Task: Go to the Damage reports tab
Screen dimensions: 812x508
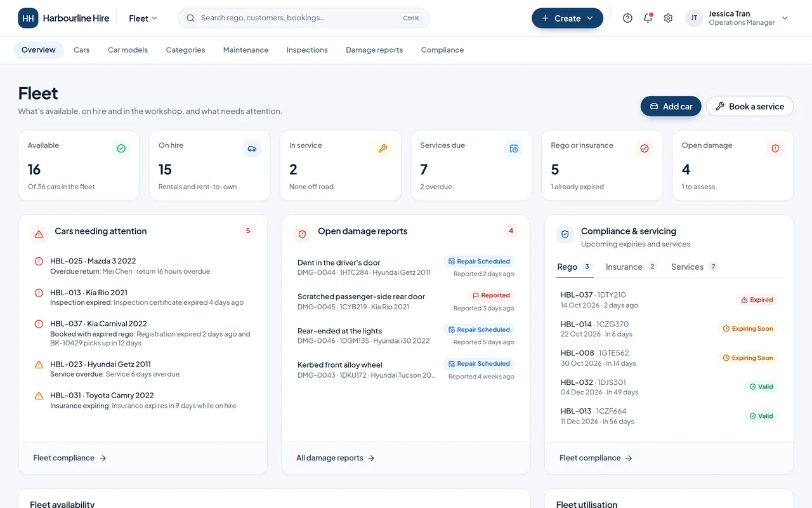Action: pos(374,50)
